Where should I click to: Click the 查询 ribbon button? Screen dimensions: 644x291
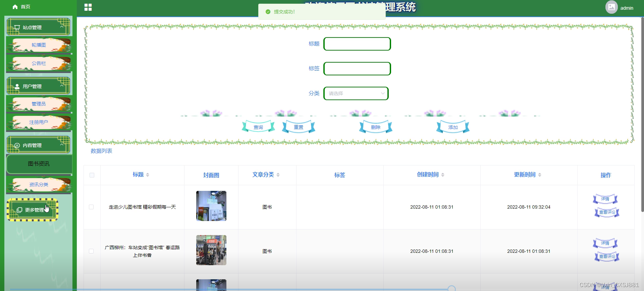(x=258, y=127)
